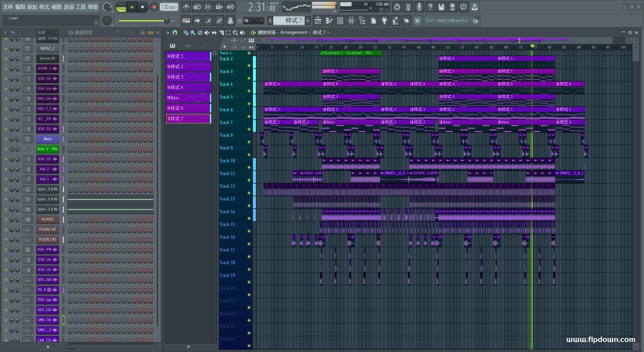Select 样式 4 in pattern picker

pyautogui.click(x=189, y=87)
